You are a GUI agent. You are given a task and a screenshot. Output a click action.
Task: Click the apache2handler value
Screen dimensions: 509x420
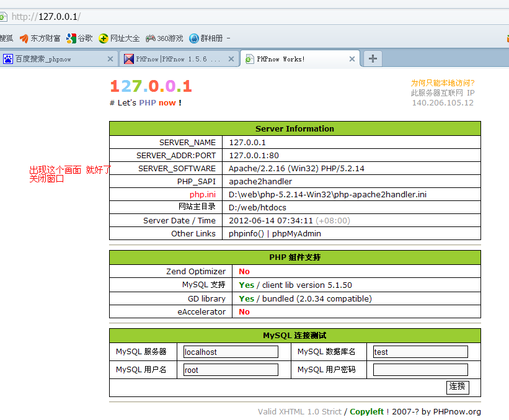point(260,181)
